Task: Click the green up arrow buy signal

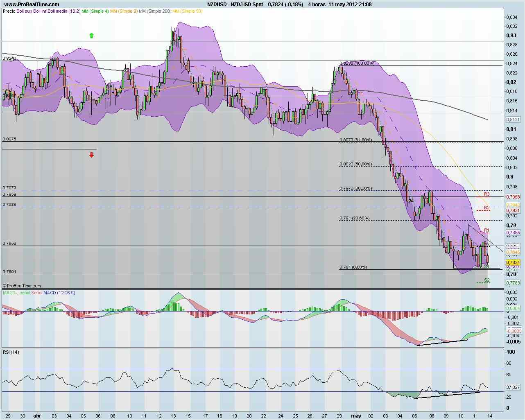Action: 91,35
